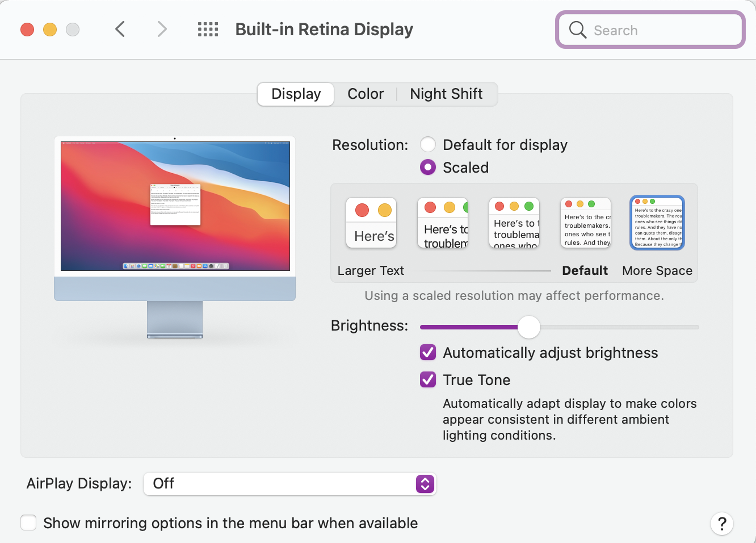Click the back arrow in toolbar

pyautogui.click(x=120, y=29)
